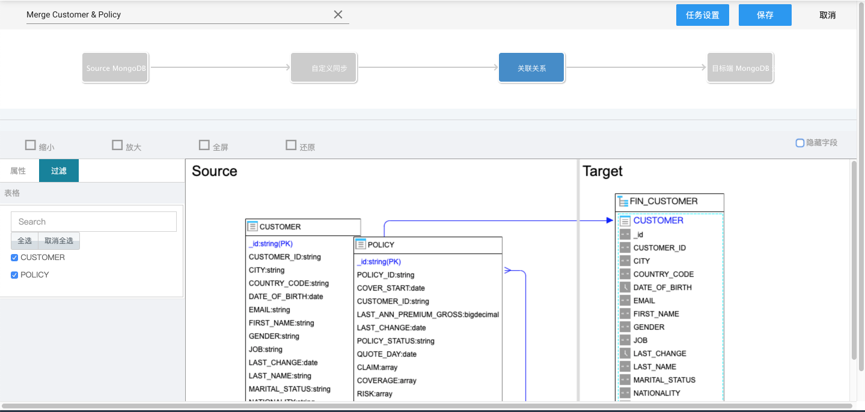Click COUNTRY_CODE:string in CUSTOMER table
This screenshot has width=865, height=412.
tap(289, 283)
